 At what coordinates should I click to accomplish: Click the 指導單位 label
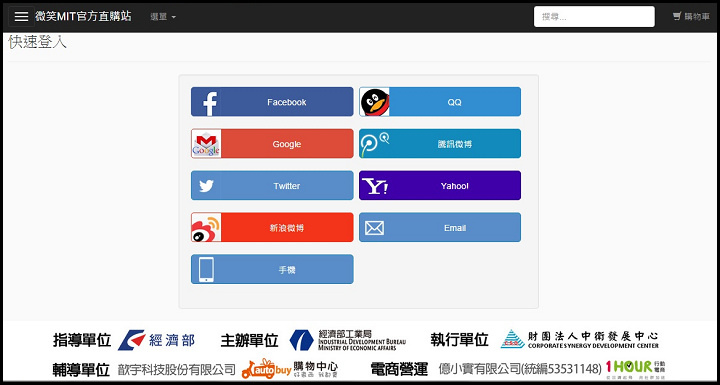pos(82,340)
